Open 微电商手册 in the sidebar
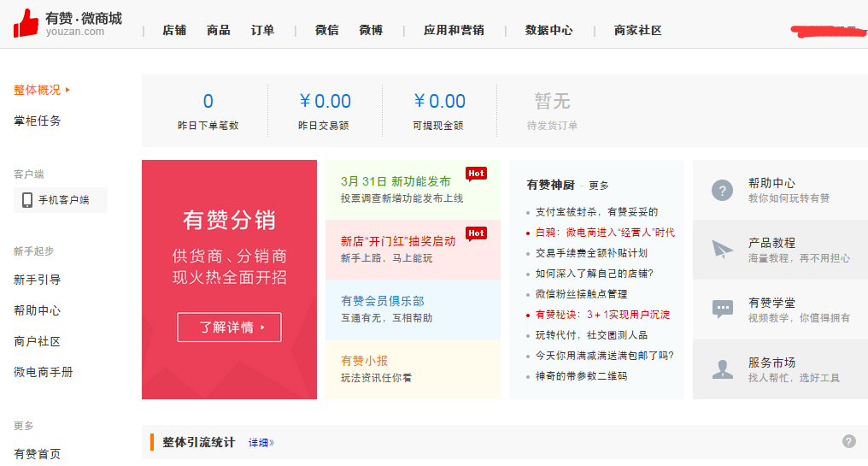 click(44, 372)
